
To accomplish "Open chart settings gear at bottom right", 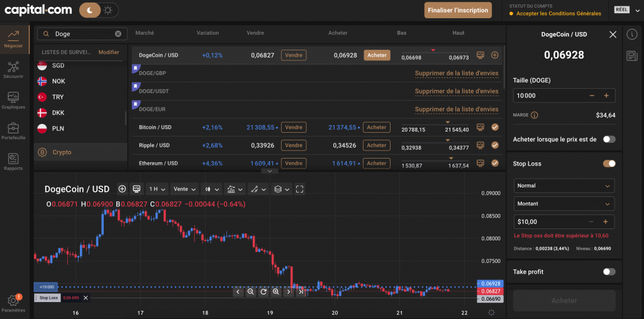I will pyautogui.click(x=491, y=313).
